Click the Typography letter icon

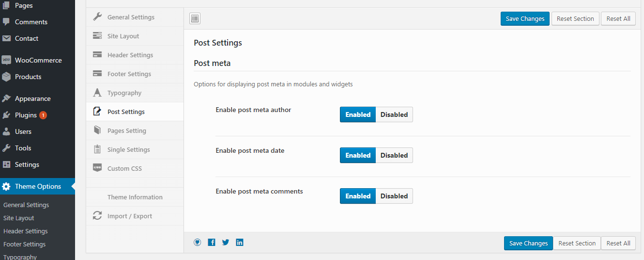click(x=97, y=93)
